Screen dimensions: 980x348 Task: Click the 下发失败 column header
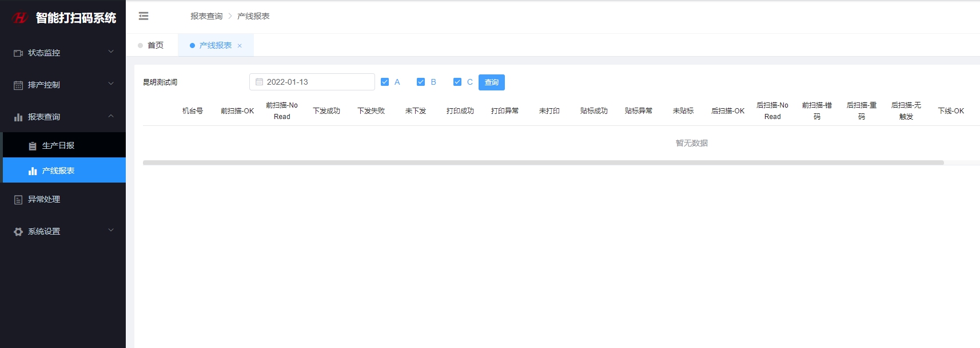tap(371, 111)
